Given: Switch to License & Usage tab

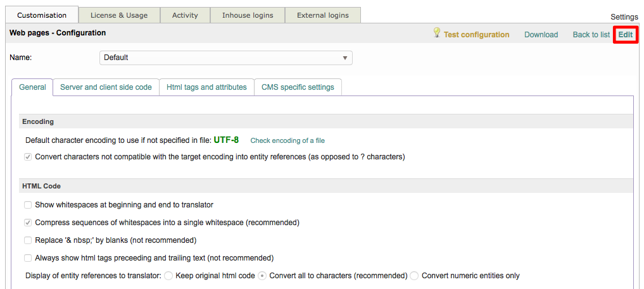Looking at the screenshot, I should point(119,15).
